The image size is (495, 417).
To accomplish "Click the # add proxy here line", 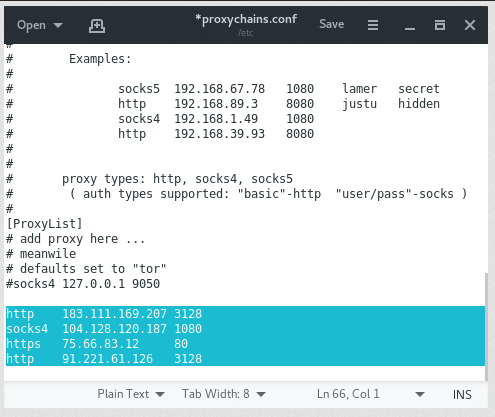I will (76, 239).
